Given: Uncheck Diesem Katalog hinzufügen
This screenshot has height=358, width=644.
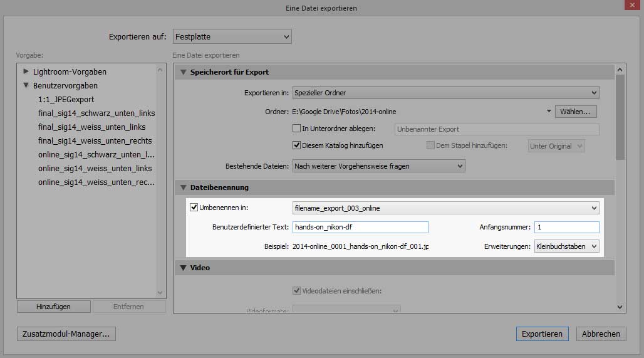Looking at the screenshot, I should (297, 145).
